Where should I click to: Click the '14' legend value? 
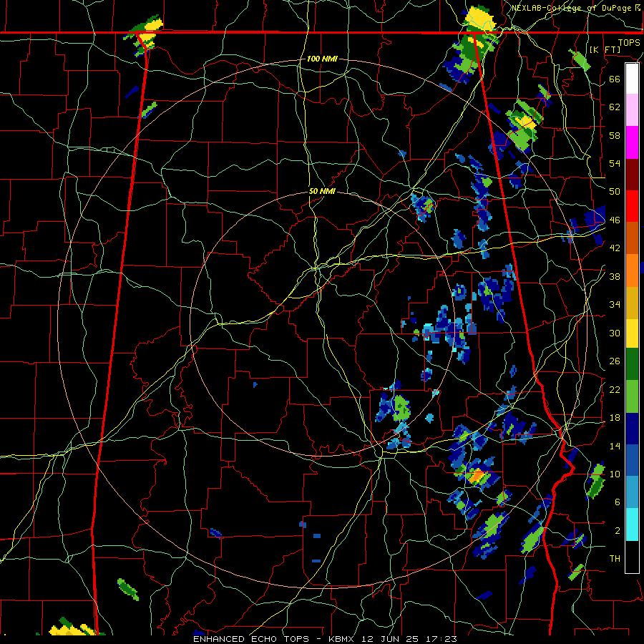(615, 446)
